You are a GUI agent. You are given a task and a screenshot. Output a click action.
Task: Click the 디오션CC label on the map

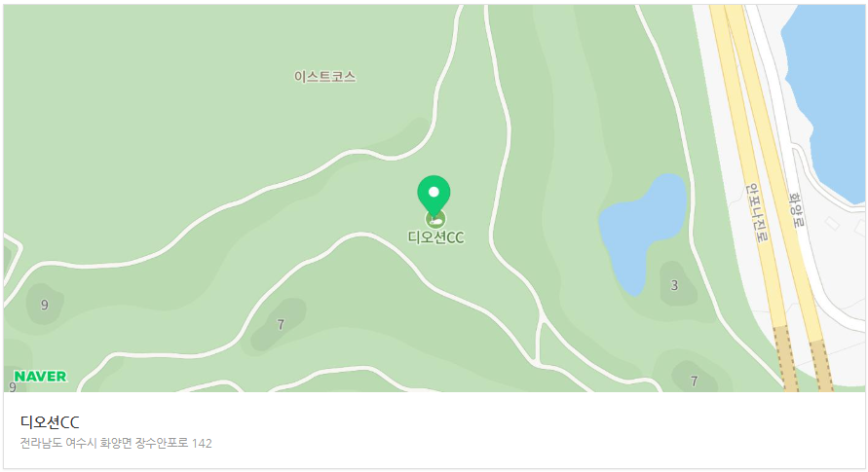435,237
